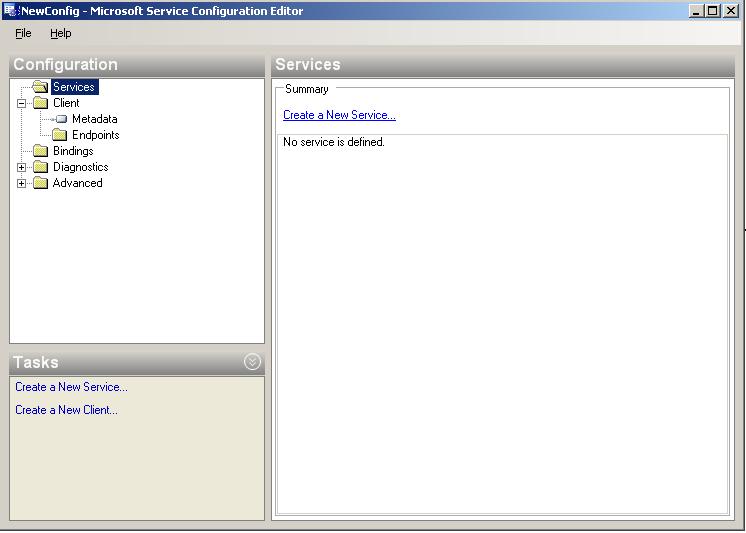Image resolution: width=746 pixels, height=533 pixels.
Task: Click Create a New Client task link
Action: point(66,410)
